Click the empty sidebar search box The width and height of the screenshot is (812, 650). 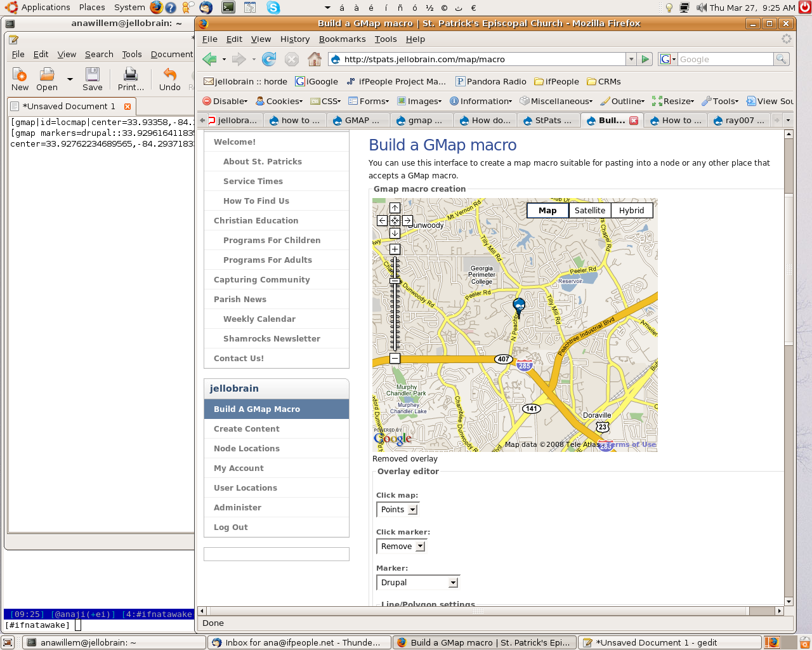(277, 554)
